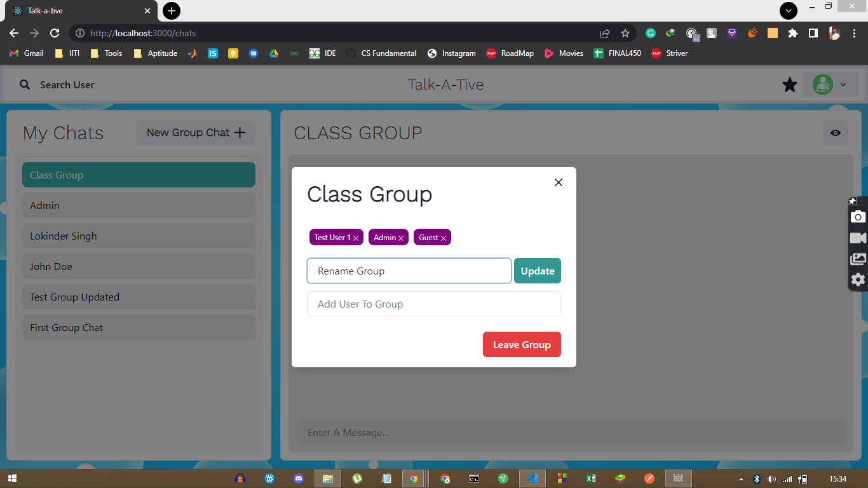This screenshot has height=488, width=868.
Task: Toggle the star icon in the Talk-A-Tive header
Action: coord(790,84)
